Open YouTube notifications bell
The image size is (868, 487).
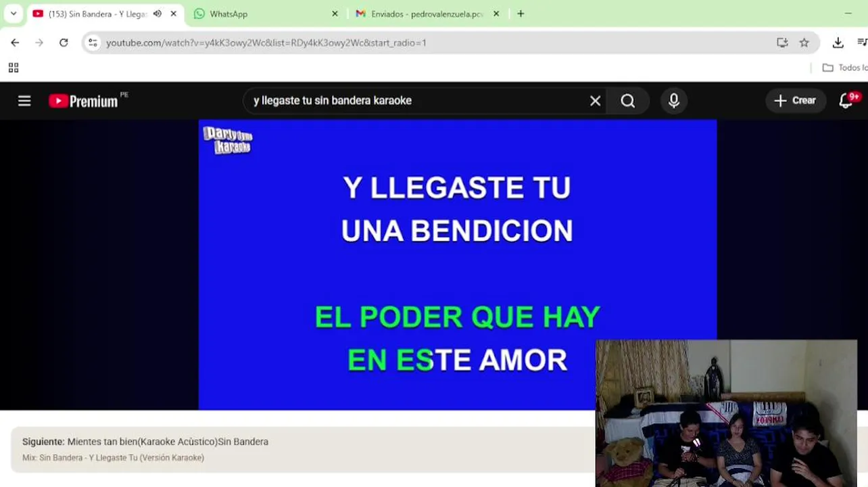click(x=846, y=101)
